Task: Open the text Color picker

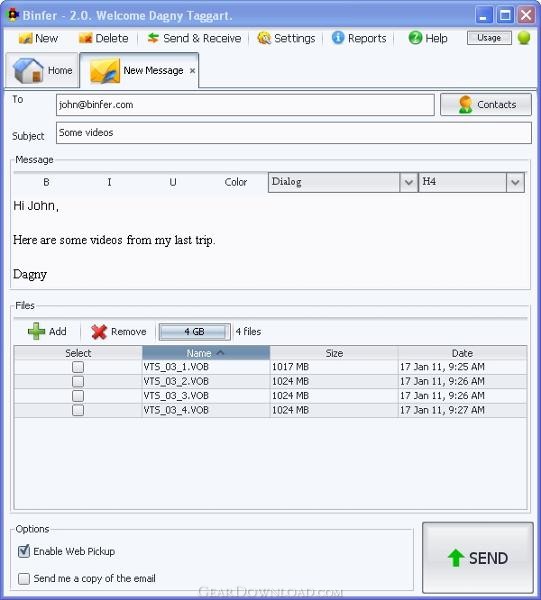Action: click(236, 182)
